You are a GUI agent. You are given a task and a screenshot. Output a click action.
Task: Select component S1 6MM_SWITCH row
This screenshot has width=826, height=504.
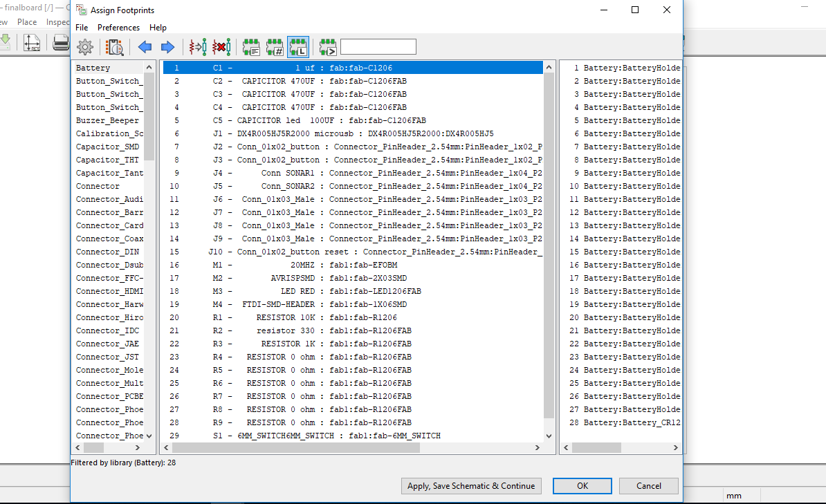coord(353,436)
